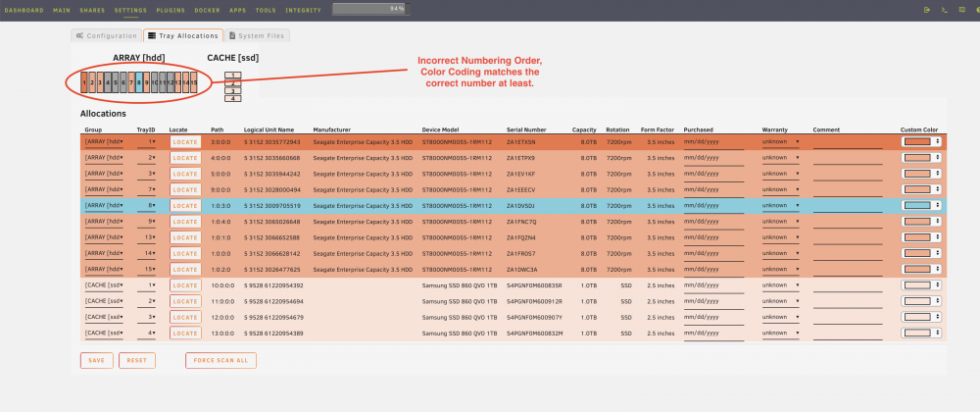The image size is (980, 412).
Task: Select tray 2 block in ARRAY [hdd] layout
Action: [92, 82]
